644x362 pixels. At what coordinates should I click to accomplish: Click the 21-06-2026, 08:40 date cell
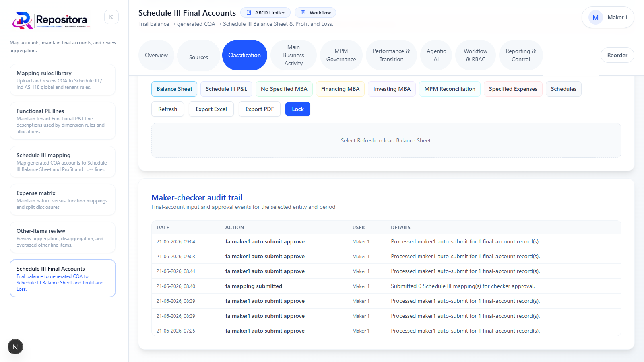point(176,286)
